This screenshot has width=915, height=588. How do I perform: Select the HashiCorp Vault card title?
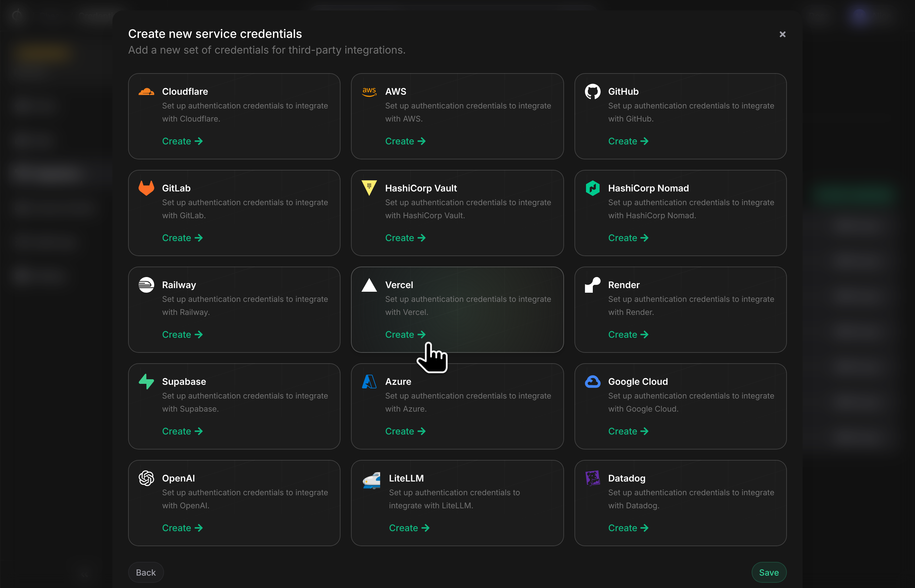click(x=421, y=188)
